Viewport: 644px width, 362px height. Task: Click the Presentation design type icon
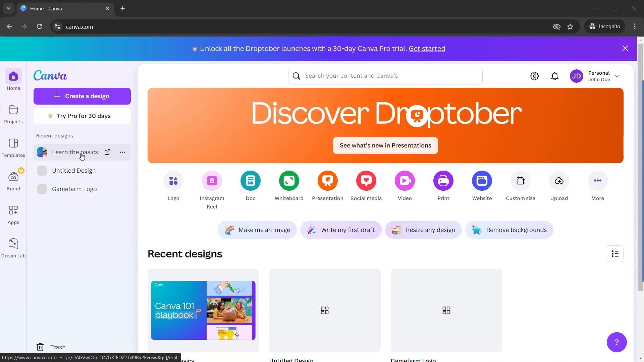pyautogui.click(x=327, y=181)
